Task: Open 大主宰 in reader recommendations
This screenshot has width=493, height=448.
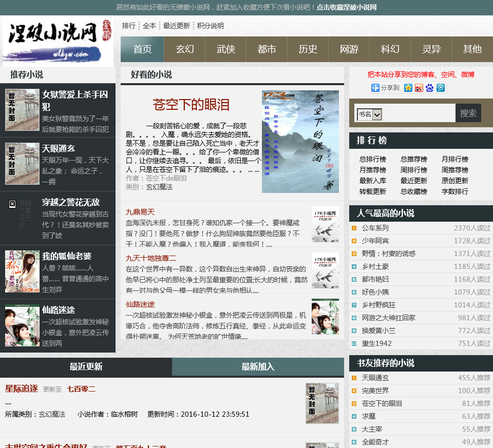Action: pyautogui.click(x=372, y=430)
